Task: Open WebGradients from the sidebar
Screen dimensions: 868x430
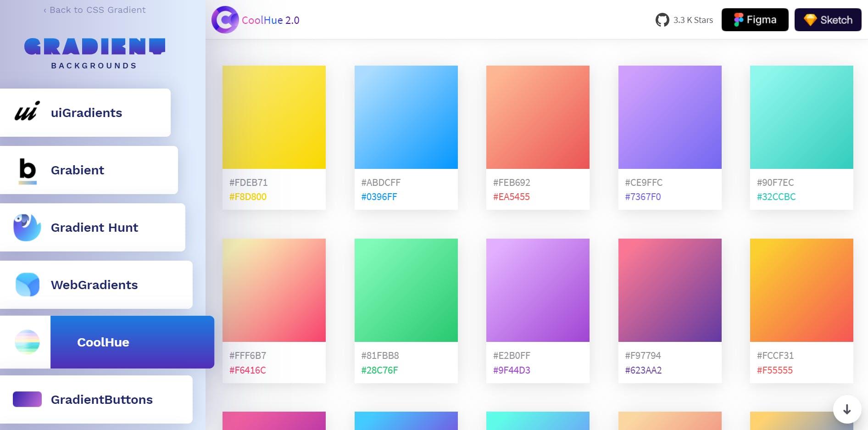Action: coord(96,285)
